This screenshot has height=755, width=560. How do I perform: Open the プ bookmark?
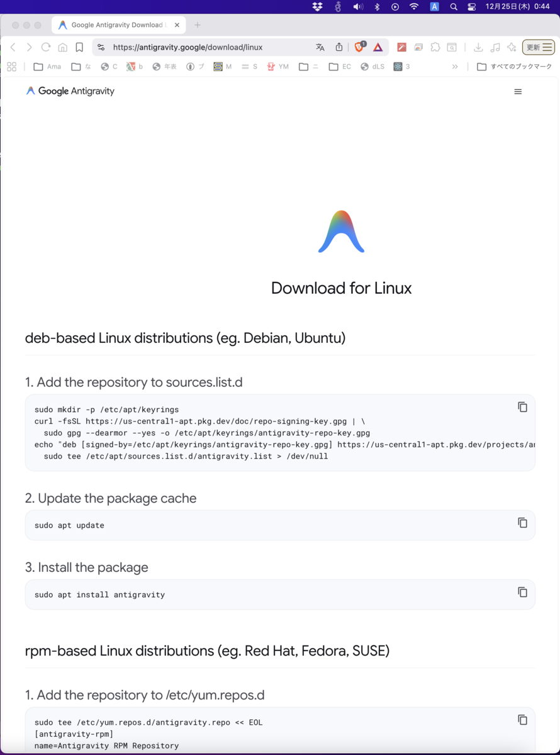pos(196,67)
